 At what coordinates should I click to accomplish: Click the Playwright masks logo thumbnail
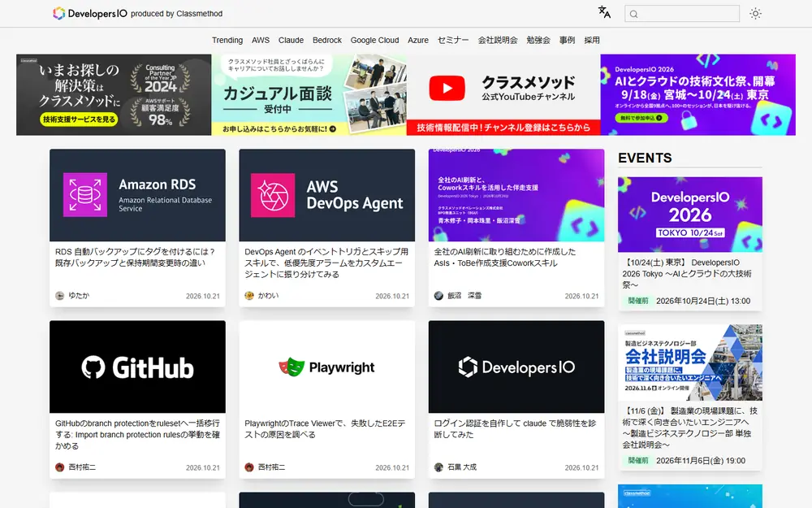tap(326, 367)
